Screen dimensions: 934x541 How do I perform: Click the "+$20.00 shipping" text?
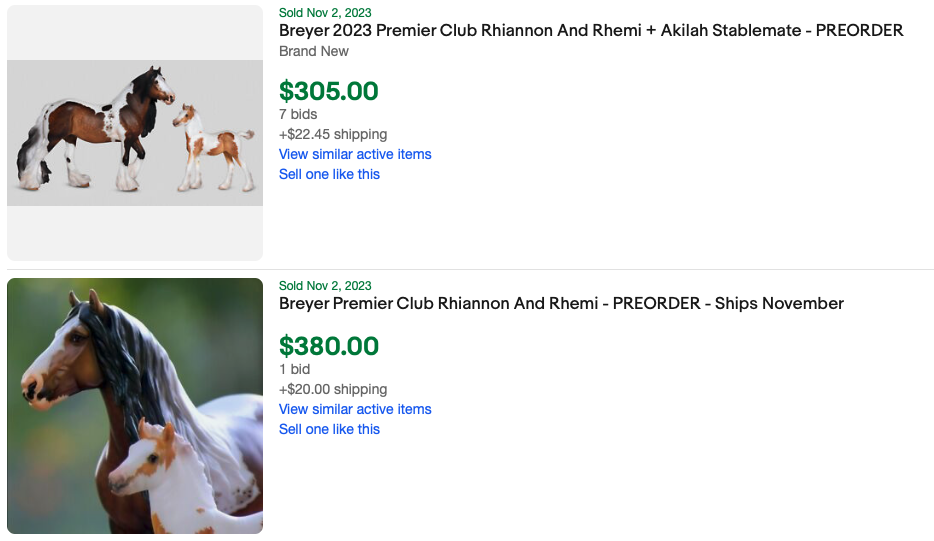333,389
